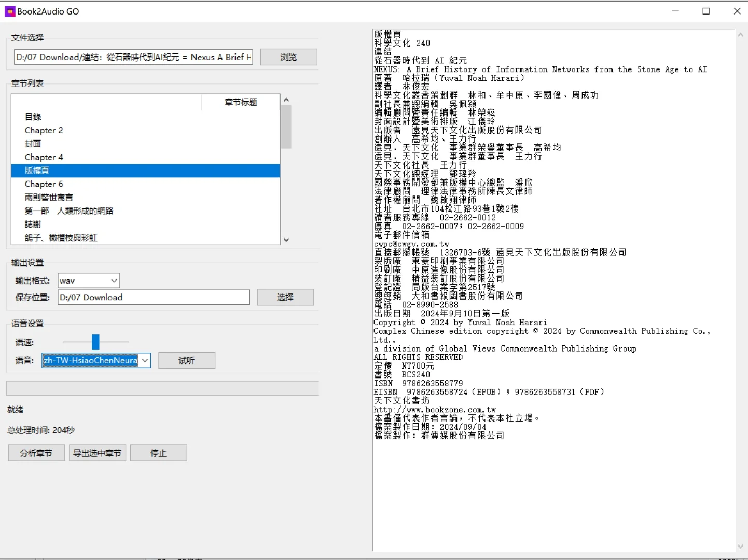Viewport: 748px width, 560px height.
Task: Maximize the Book2Audio GO window
Action: 706,11
